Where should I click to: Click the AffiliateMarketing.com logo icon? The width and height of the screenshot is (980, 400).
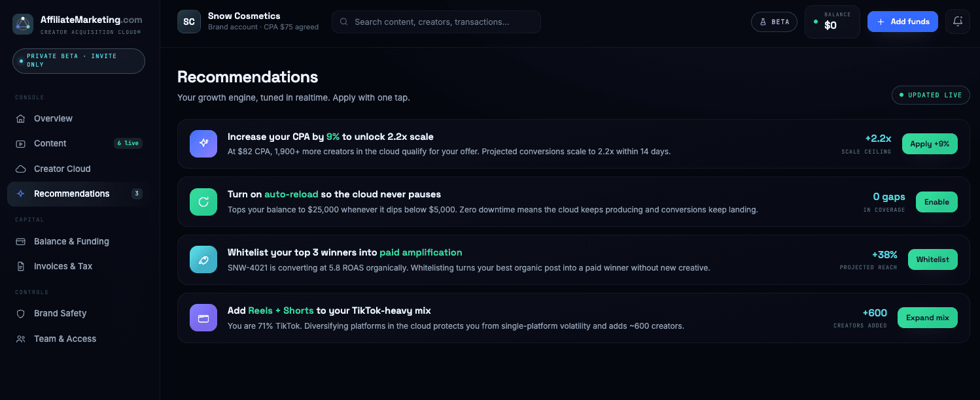pos(24,24)
